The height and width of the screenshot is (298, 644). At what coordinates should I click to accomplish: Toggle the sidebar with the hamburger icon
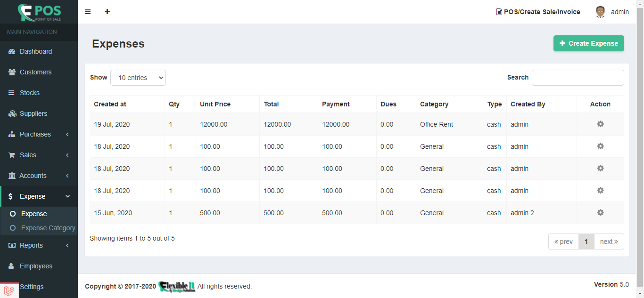tap(88, 11)
